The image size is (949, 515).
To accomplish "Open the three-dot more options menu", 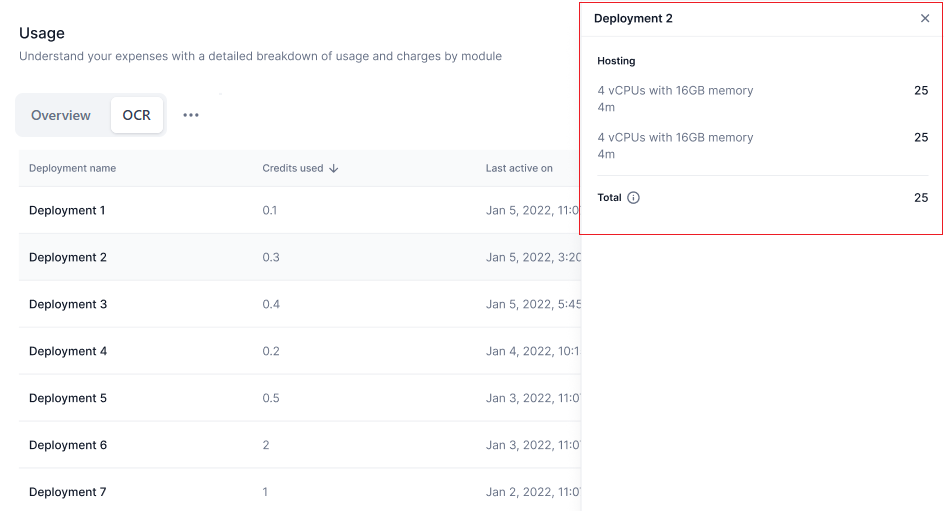I will [191, 115].
